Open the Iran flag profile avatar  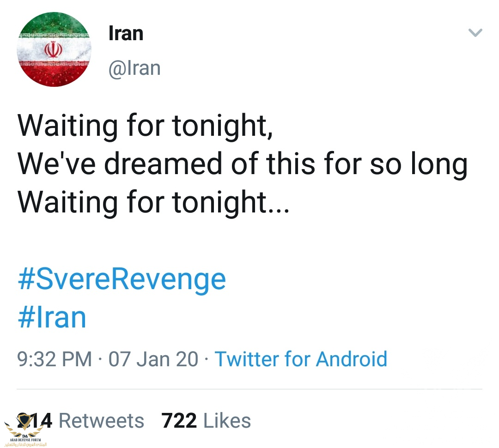click(54, 50)
